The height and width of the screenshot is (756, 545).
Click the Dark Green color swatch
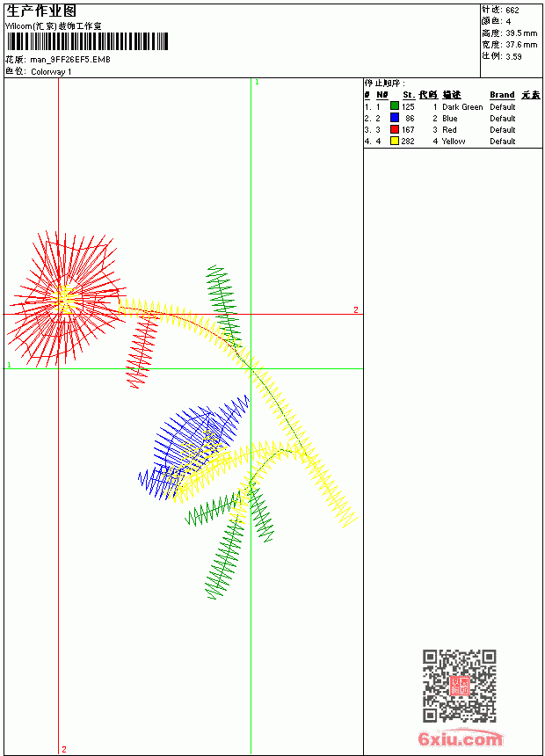pos(395,106)
